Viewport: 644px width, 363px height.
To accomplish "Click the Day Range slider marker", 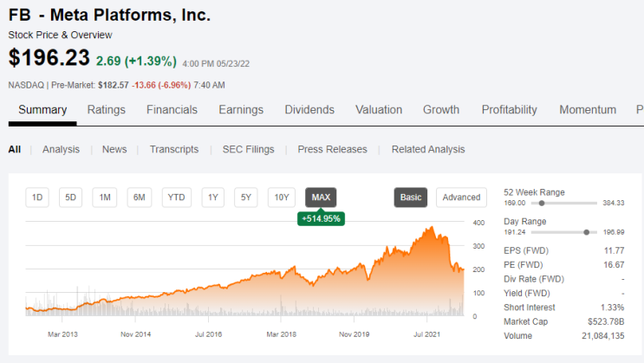I will (x=587, y=232).
